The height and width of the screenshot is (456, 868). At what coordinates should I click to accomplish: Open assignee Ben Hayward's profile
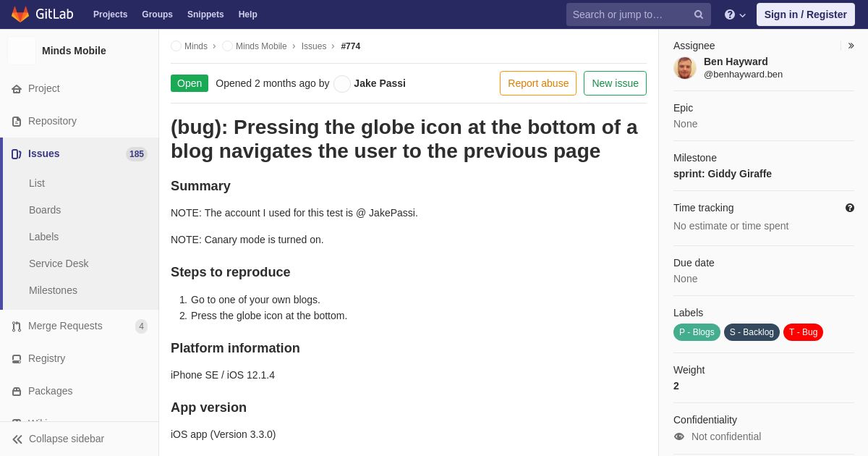click(x=736, y=62)
